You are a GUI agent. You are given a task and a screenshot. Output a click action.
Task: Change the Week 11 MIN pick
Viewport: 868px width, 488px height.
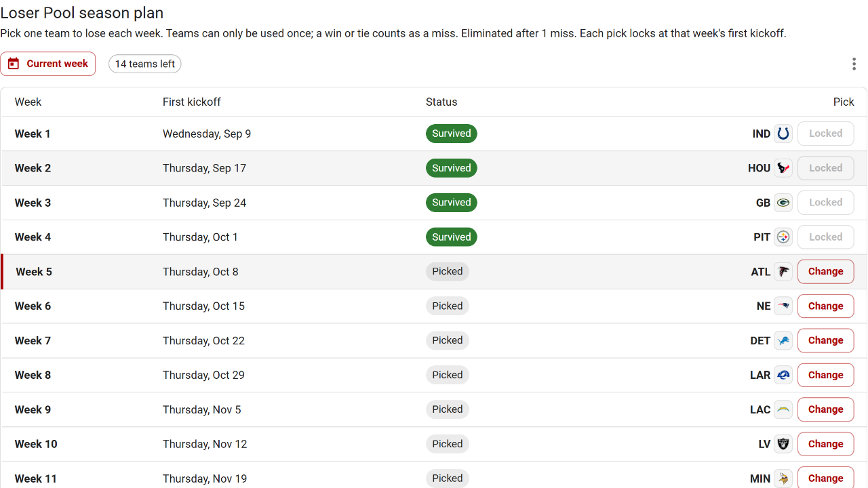click(825, 478)
